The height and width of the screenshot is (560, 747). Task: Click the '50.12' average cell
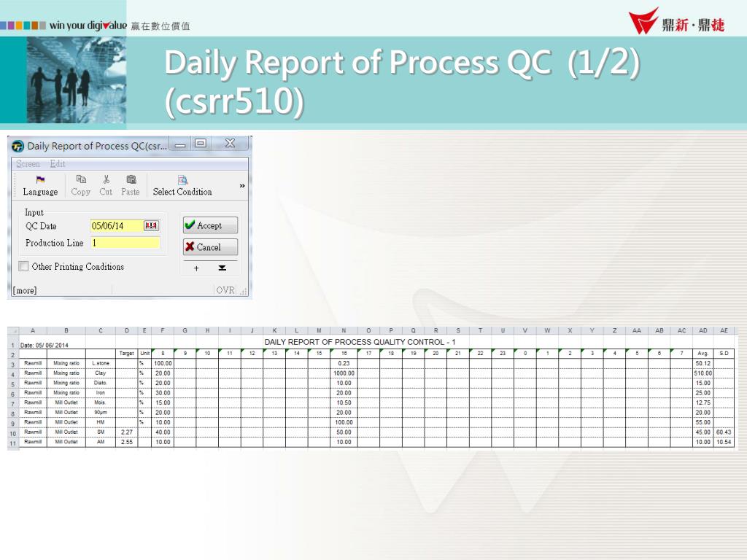click(703, 363)
